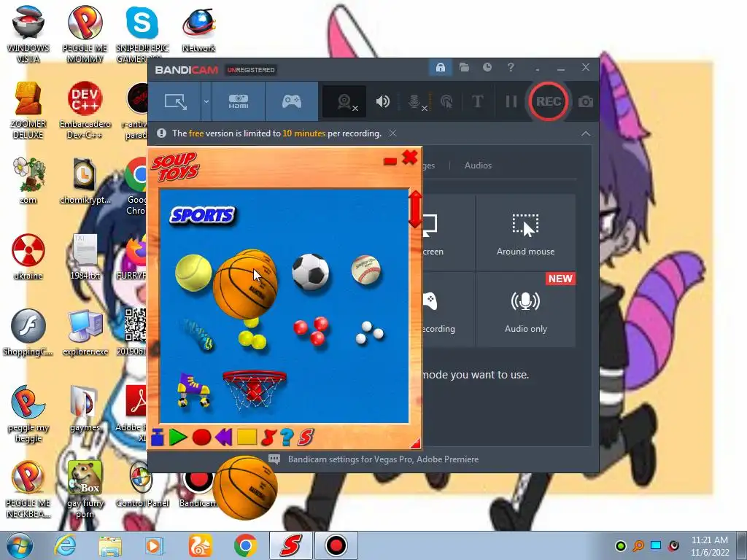This screenshot has height=560, width=747.
Task: Select the ukraine desktop icon
Action: [x=28, y=256]
